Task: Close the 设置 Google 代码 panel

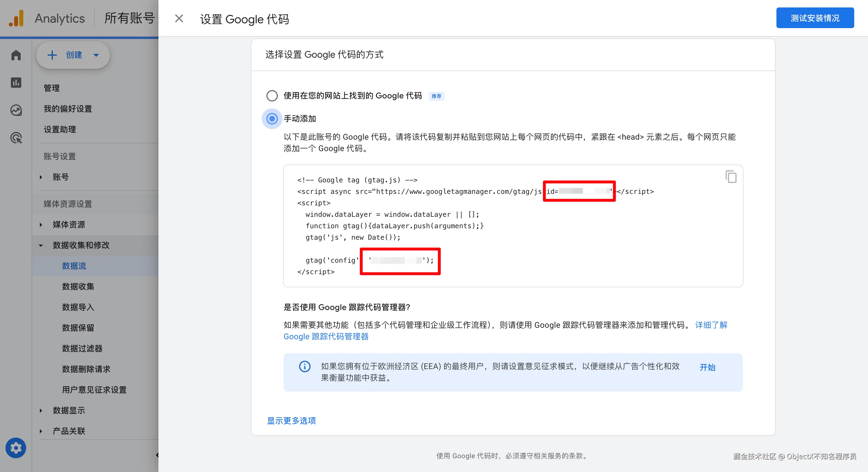Action: 179,19
